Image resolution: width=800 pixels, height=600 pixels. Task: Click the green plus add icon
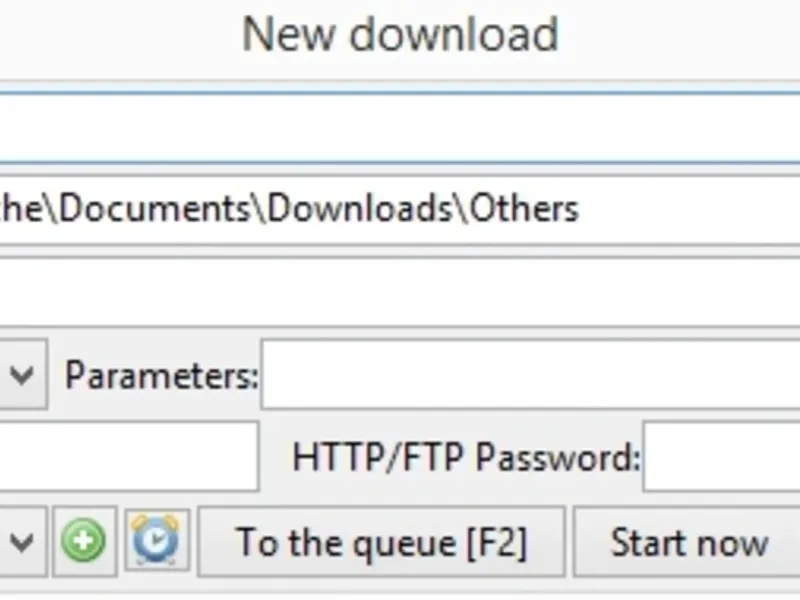pos(84,541)
